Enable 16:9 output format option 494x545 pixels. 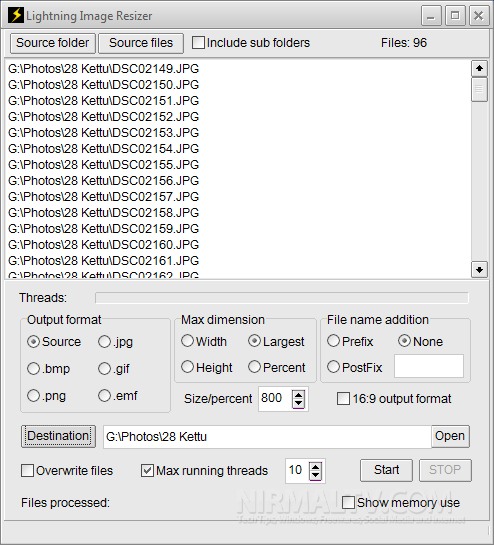click(x=343, y=399)
